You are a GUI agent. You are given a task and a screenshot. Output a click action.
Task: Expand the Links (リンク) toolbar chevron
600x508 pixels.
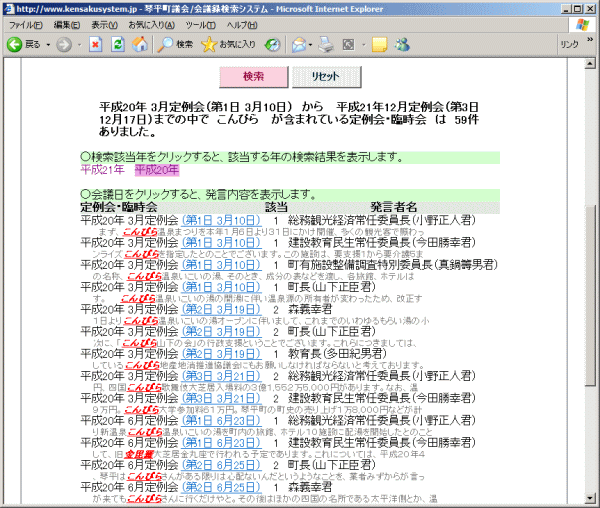[x=590, y=39]
